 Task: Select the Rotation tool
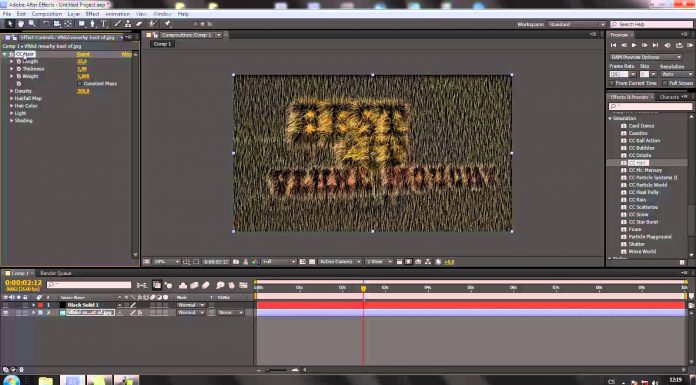click(x=46, y=24)
